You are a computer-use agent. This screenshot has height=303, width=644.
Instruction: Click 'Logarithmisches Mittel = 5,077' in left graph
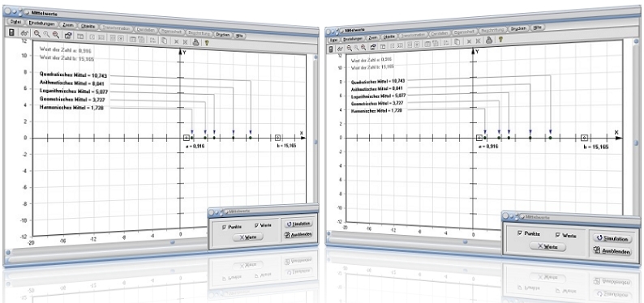click(x=75, y=91)
